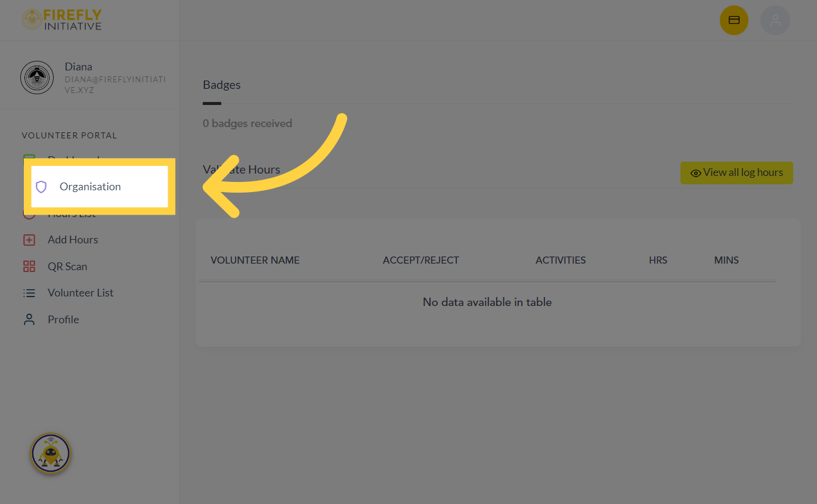Click the VOLUNTEER PORTAL section label
This screenshot has height=504, width=817.
coord(69,135)
